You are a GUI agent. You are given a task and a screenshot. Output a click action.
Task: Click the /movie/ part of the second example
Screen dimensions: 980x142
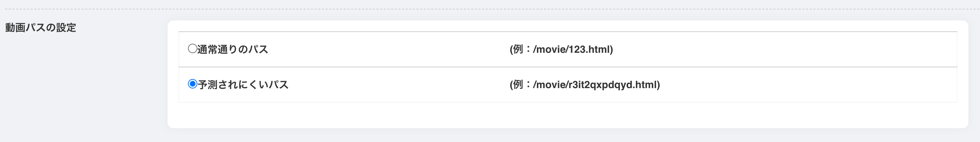coord(550,84)
